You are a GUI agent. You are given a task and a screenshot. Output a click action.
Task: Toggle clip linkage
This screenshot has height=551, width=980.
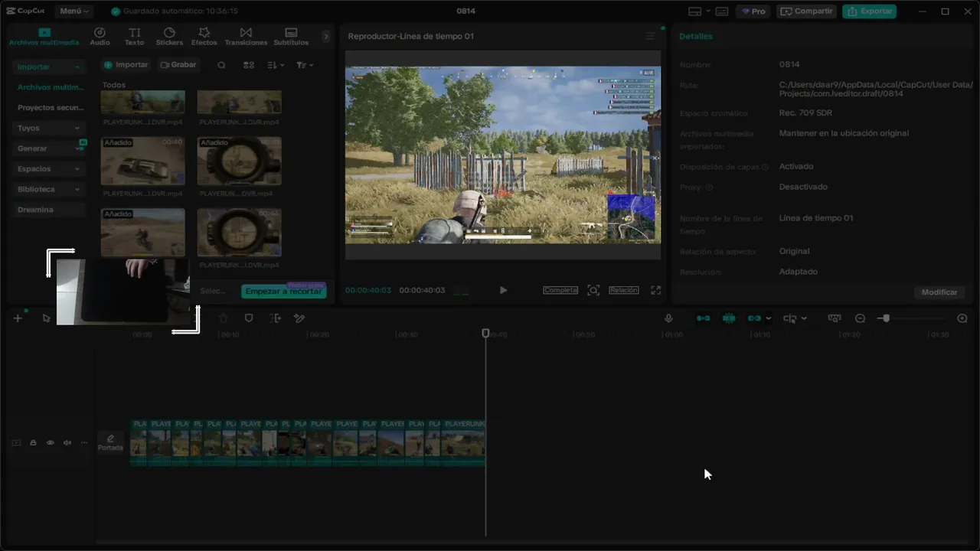tap(754, 318)
